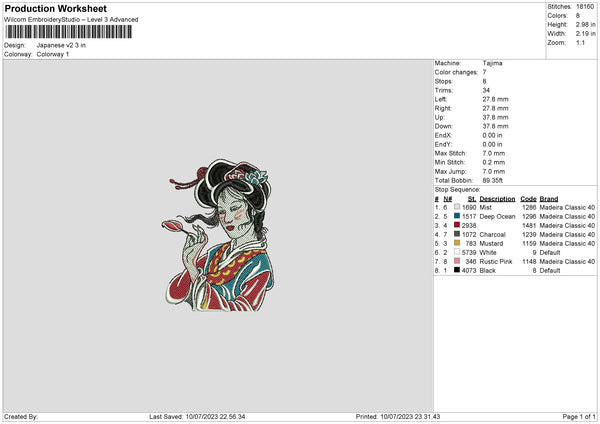This screenshot has height=424, width=600.
Task: Click the Trims value 34
Action: coord(486,90)
